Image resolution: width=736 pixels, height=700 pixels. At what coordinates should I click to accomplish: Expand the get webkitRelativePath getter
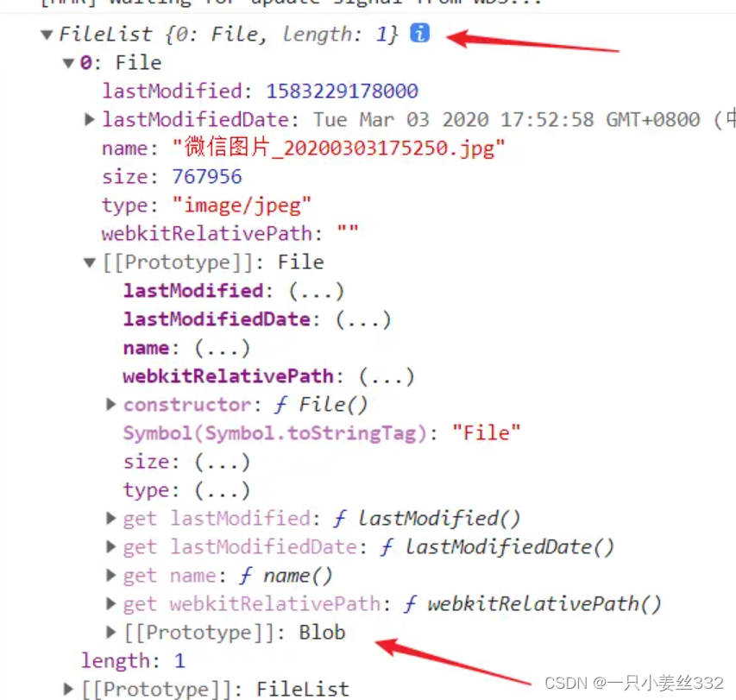click(110, 603)
